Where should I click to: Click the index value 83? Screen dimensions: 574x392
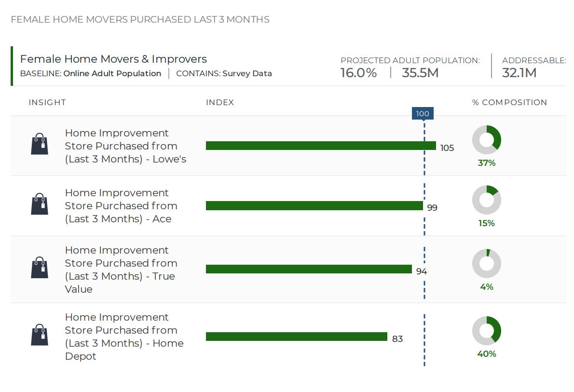coord(397,339)
